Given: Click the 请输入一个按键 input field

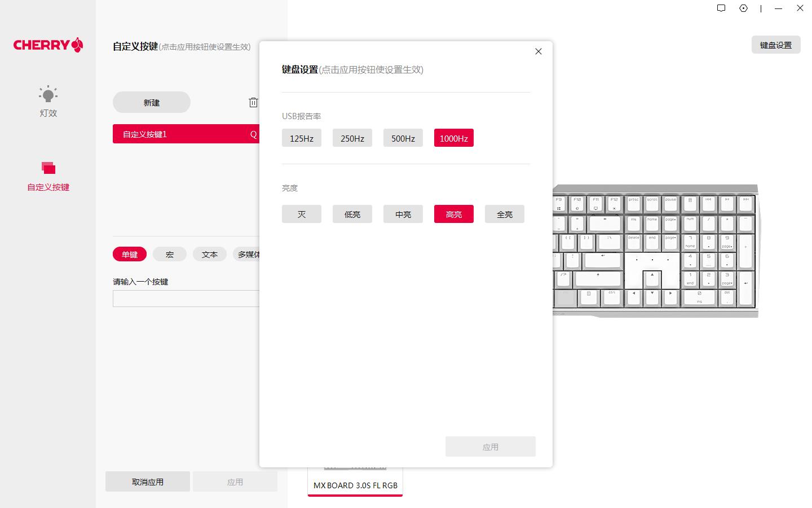Looking at the screenshot, I should [186, 299].
